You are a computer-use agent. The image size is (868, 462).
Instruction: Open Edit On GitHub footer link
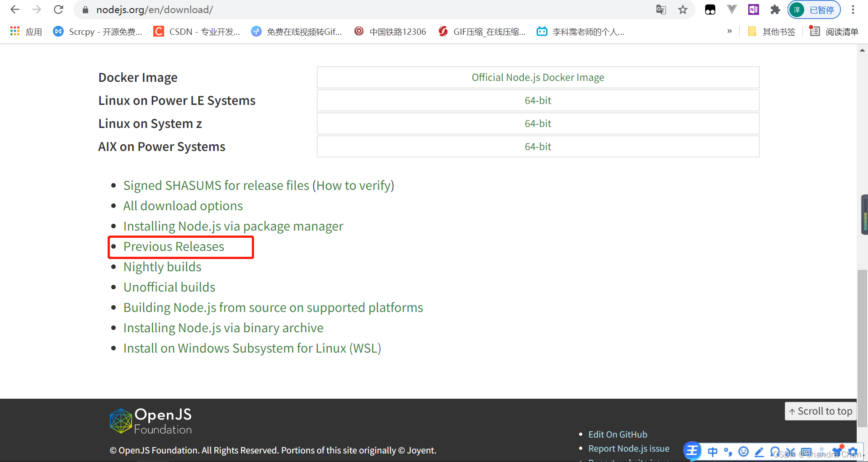[x=618, y=434]
